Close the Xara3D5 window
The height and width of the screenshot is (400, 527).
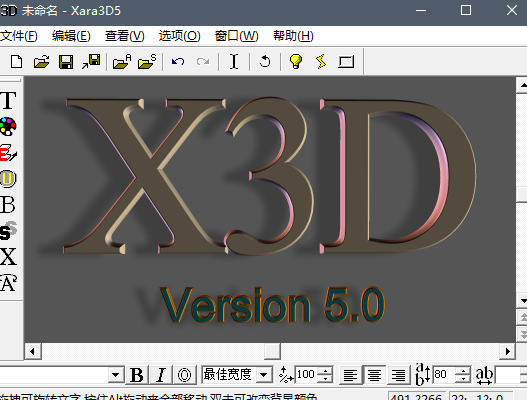[512, 10]
